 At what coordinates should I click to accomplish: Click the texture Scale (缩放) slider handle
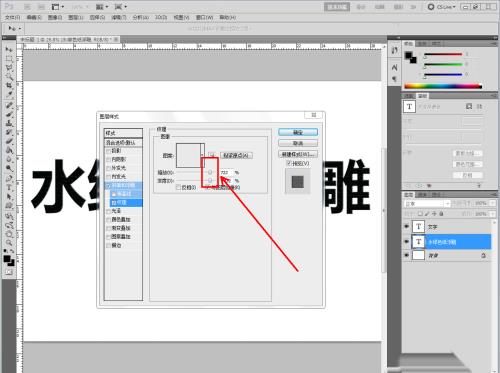pos(210,172)
